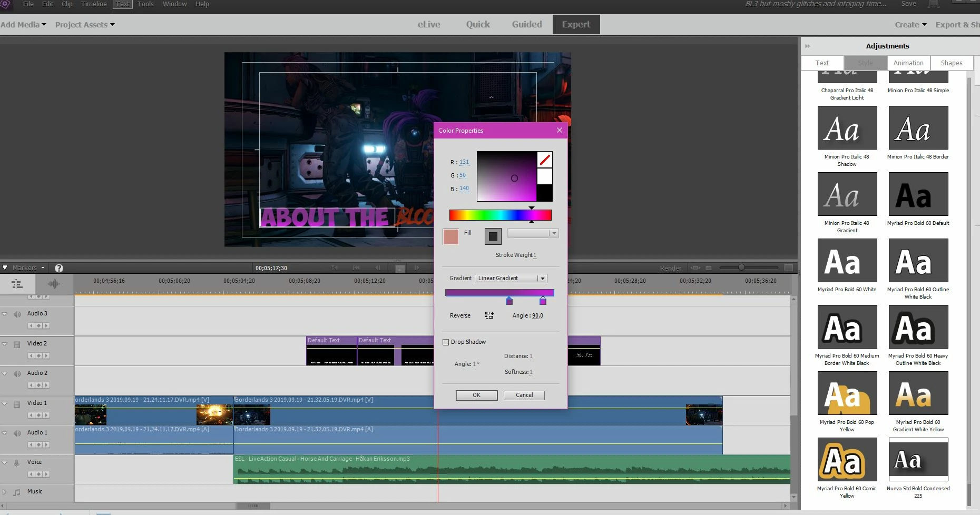Click the gradient Angle value 90.0
Viewport: 980px width, 515px height.
537,316
